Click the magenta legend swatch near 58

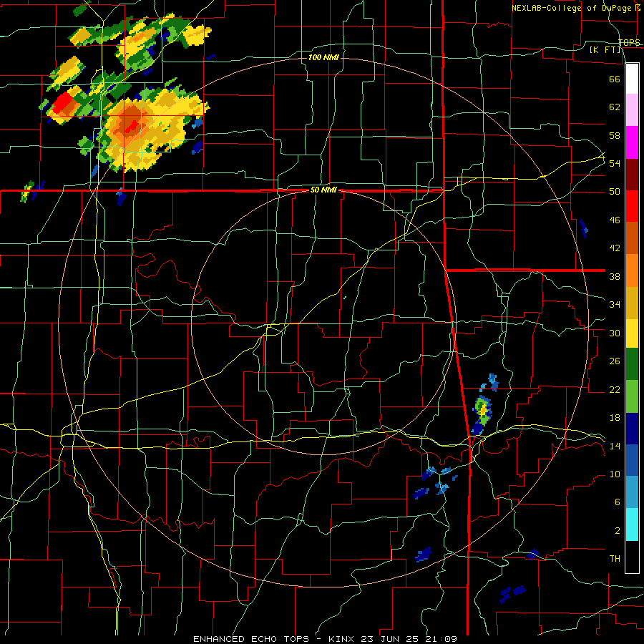click(632, 142)
